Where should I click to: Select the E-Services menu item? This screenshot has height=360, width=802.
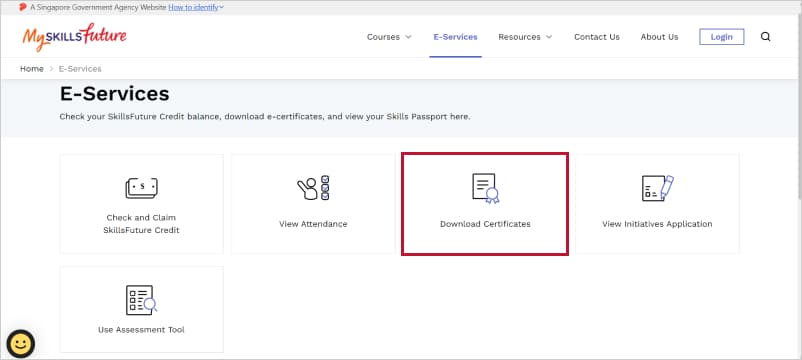pyautogui.click(x=455, y=37)
